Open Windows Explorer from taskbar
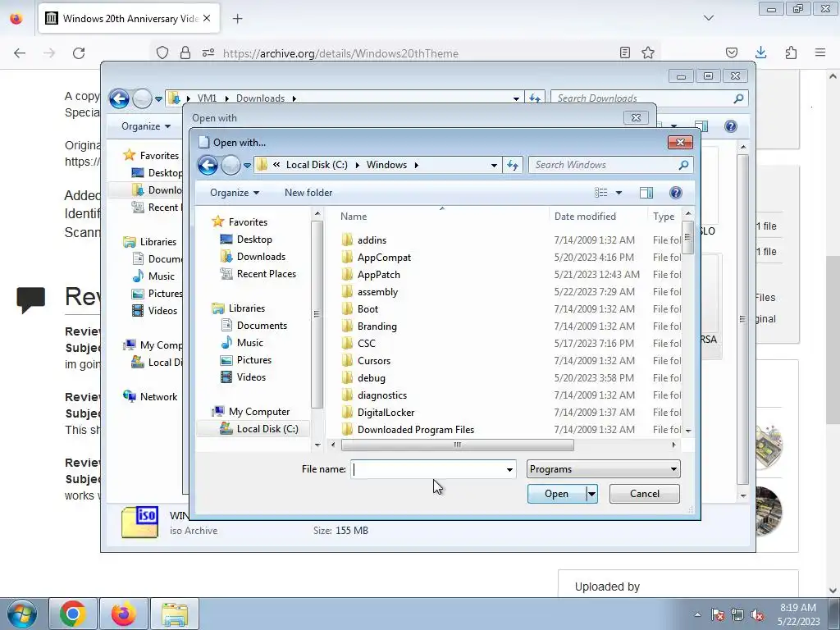Screen dimensions: 840x630 (x=175, y=614)
